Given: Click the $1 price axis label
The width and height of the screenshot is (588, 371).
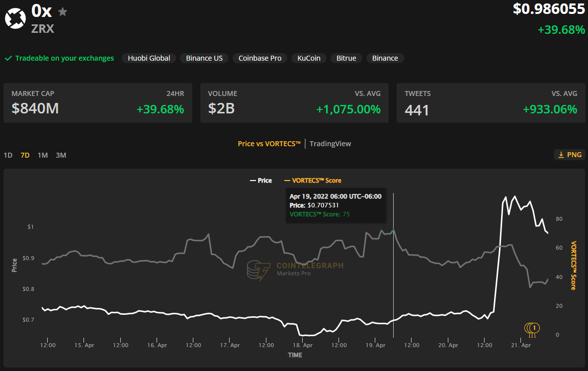Looking at the screenshot, I should click(x=30, y=227).
